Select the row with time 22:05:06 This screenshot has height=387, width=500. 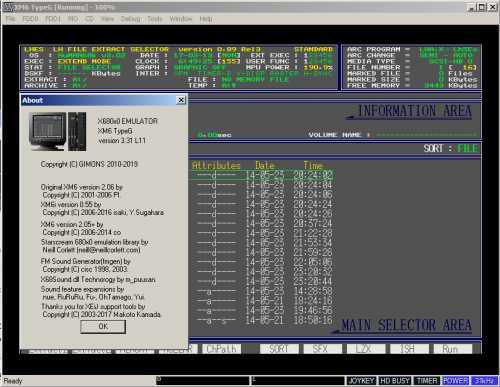pyautogui.click(x=261, y=262)
